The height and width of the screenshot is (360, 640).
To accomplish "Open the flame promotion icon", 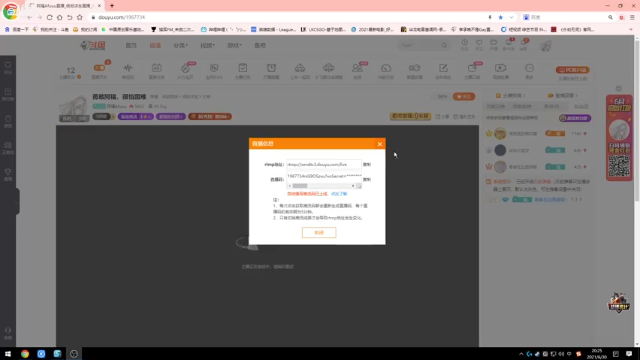I will point(185,68).
